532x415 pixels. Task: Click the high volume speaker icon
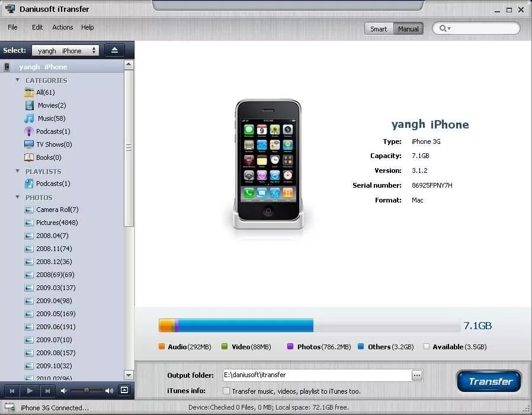tap(109, 391)
